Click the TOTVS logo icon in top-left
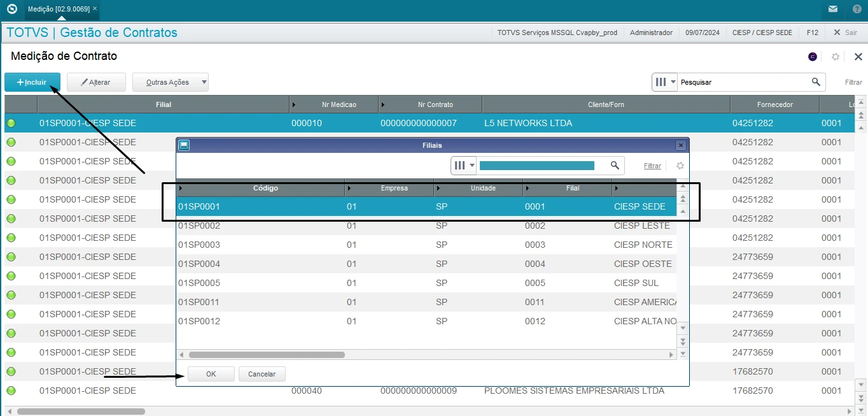Screen dimensions: 868x416 (x=11, y=10)
